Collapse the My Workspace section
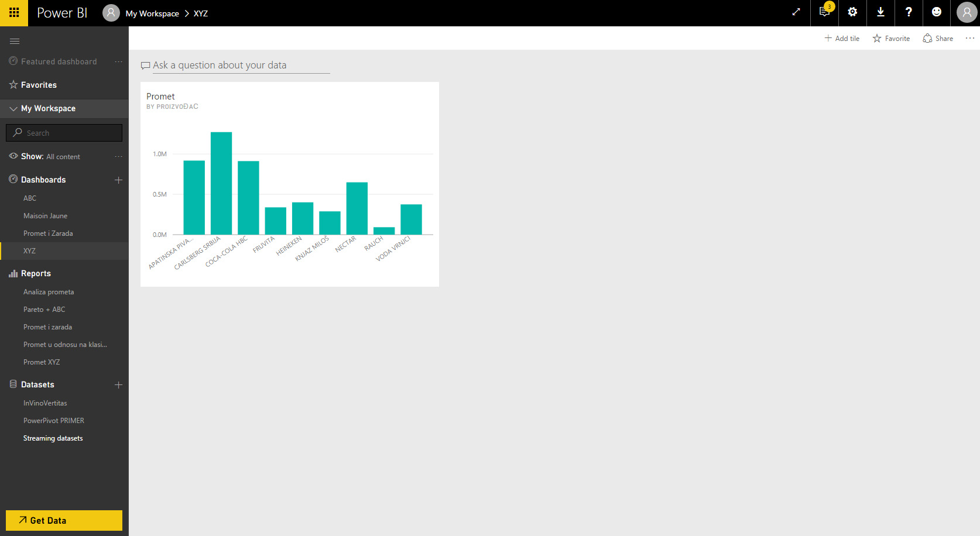This screenshot has width=980, height=536. click(13, 109)
